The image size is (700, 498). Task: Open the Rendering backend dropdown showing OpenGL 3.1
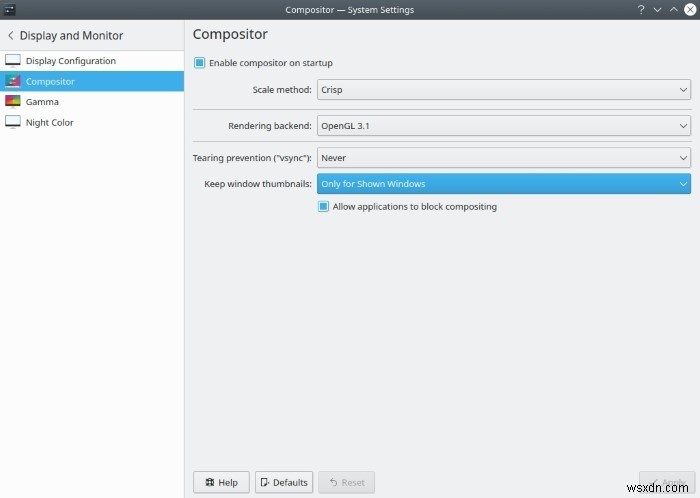[504, 126]
